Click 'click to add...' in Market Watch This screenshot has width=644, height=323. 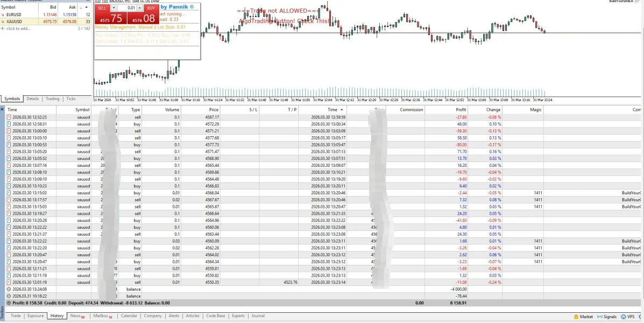18,29
